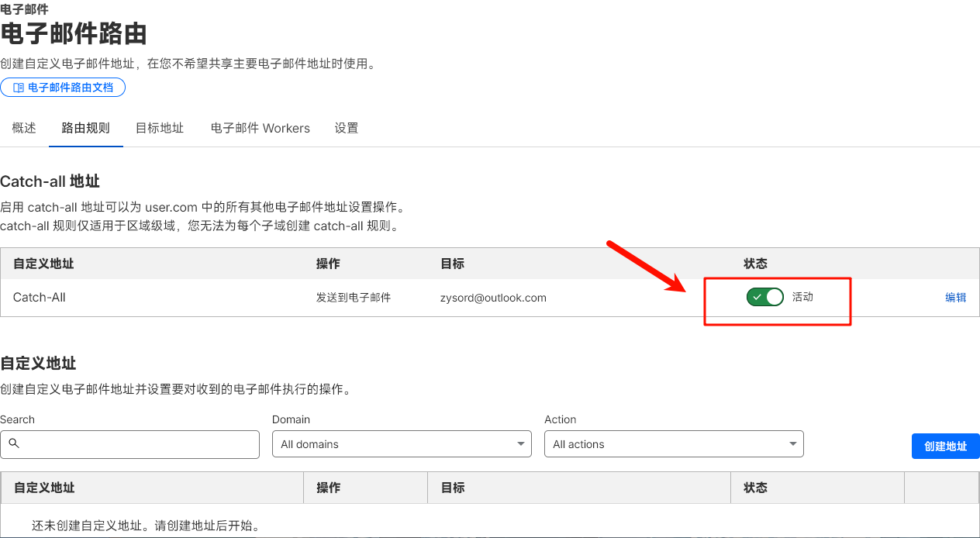Open the 目标地址 tab

(x=160, y=128)
